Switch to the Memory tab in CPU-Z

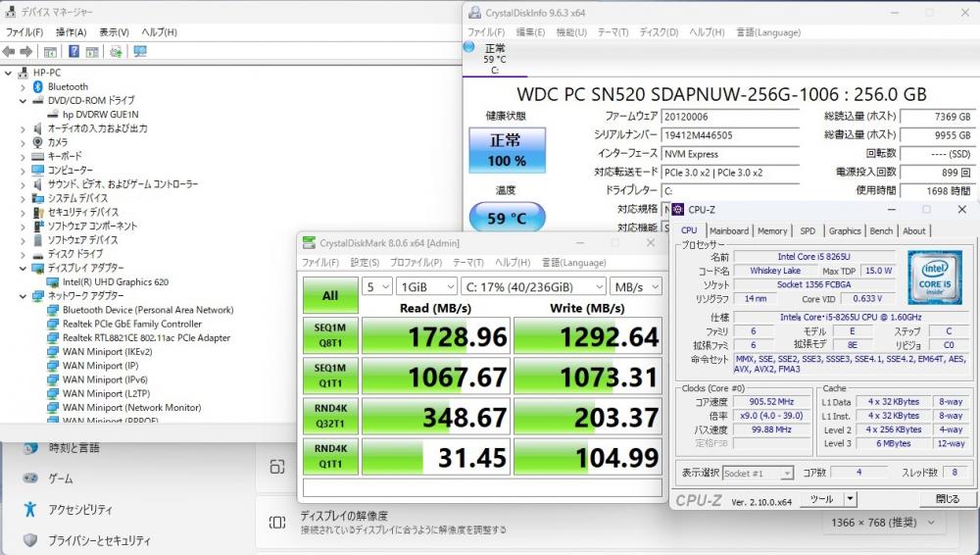coord(772,230)
